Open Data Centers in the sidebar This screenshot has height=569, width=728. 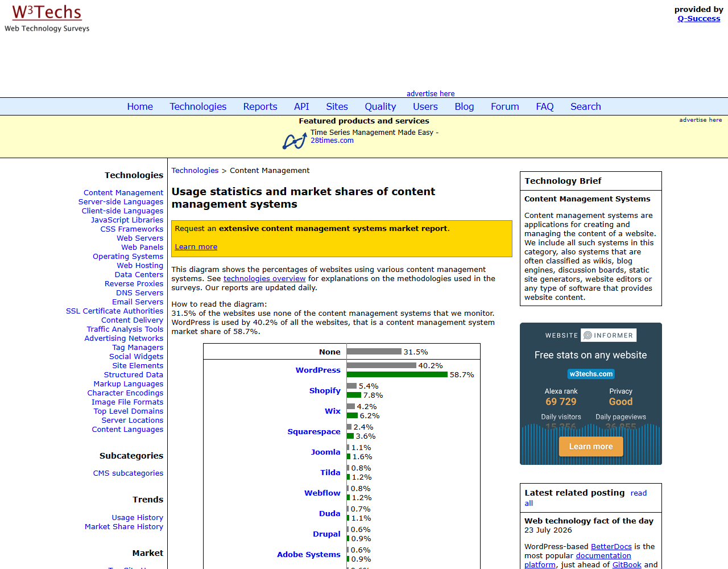[139, 274]
